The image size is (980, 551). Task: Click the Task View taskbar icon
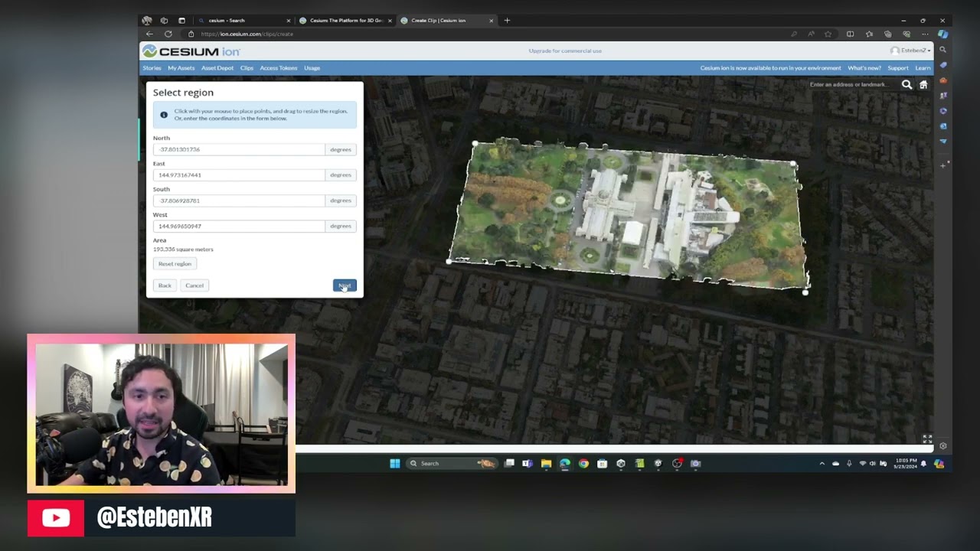[x=509, y=463]
